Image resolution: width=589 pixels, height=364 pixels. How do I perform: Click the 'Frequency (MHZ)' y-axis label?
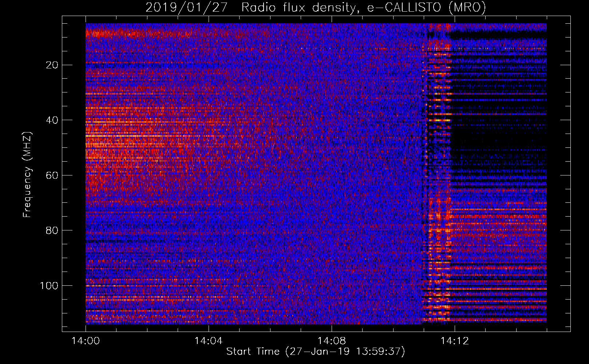[27, 174]
